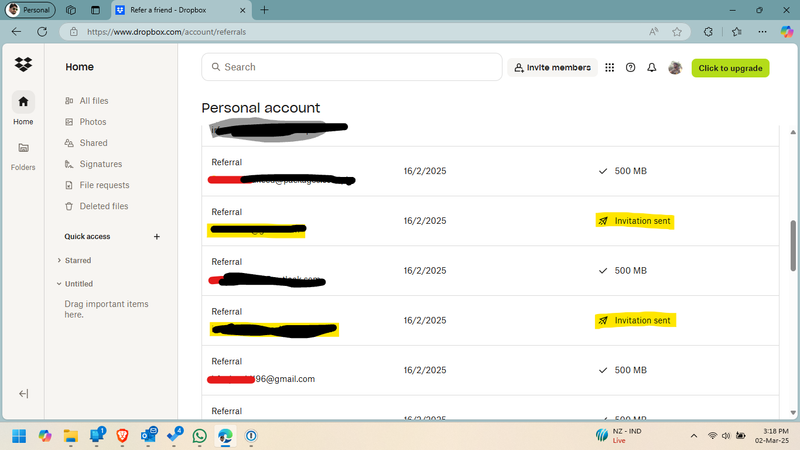Open the Folders sidebar icon
The width and height of the screenshot is (800, 450).
point(23,148)
